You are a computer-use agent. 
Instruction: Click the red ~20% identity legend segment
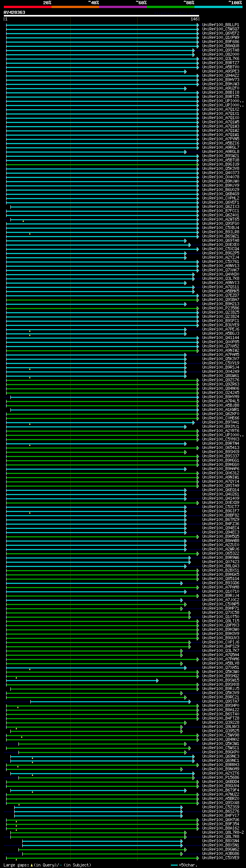click(27, 7)
